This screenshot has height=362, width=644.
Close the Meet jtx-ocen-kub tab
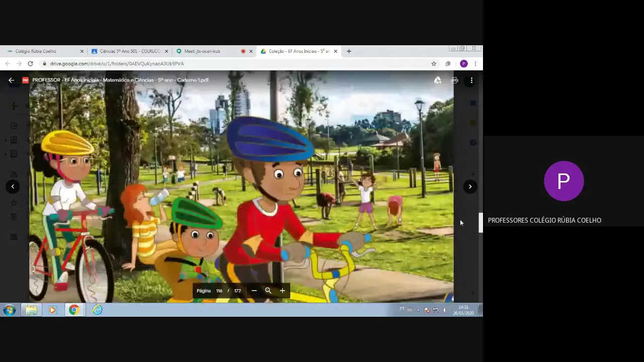(251, 51)
